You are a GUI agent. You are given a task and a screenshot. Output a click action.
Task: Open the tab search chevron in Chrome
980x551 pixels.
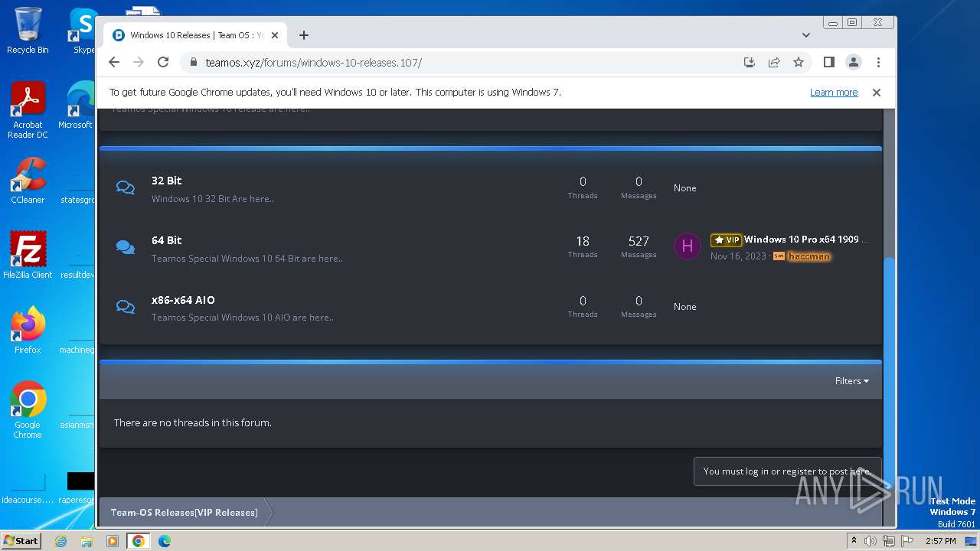click(x=806, y=35)
